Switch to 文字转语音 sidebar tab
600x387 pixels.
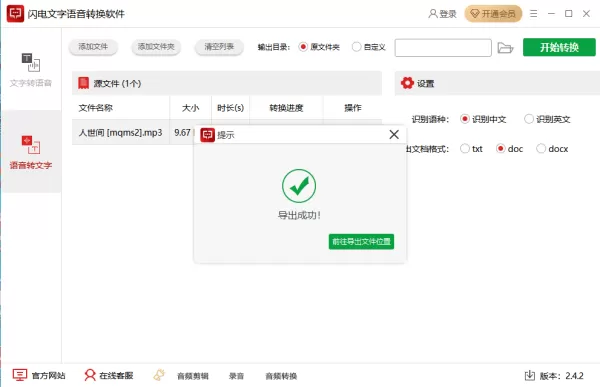pos(31,70)
